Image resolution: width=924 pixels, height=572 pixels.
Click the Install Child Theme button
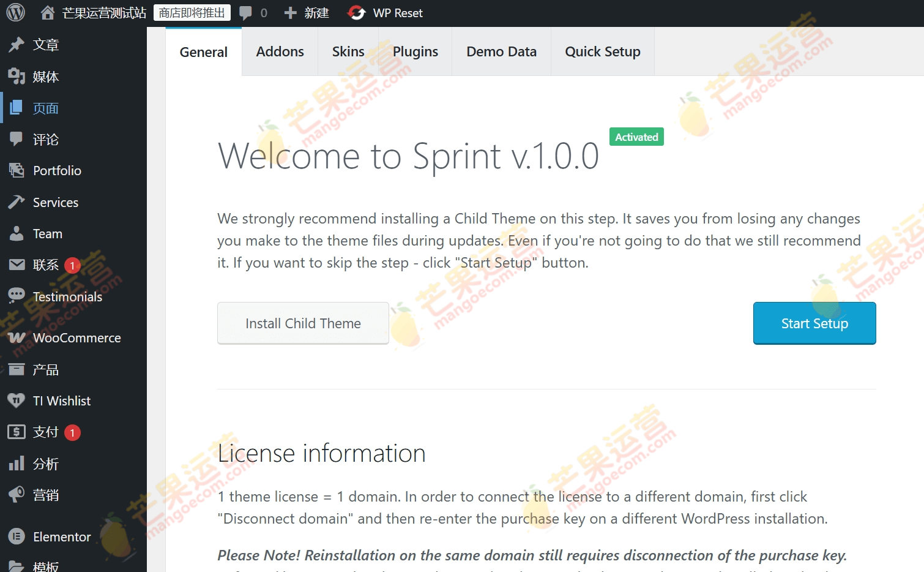coord(303,323)
